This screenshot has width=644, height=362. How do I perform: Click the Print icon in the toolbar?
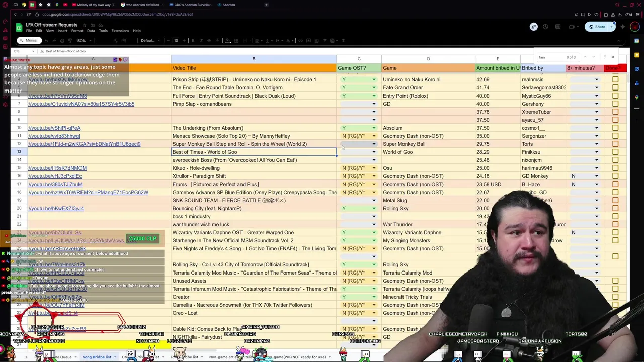[x=62, y=41]
